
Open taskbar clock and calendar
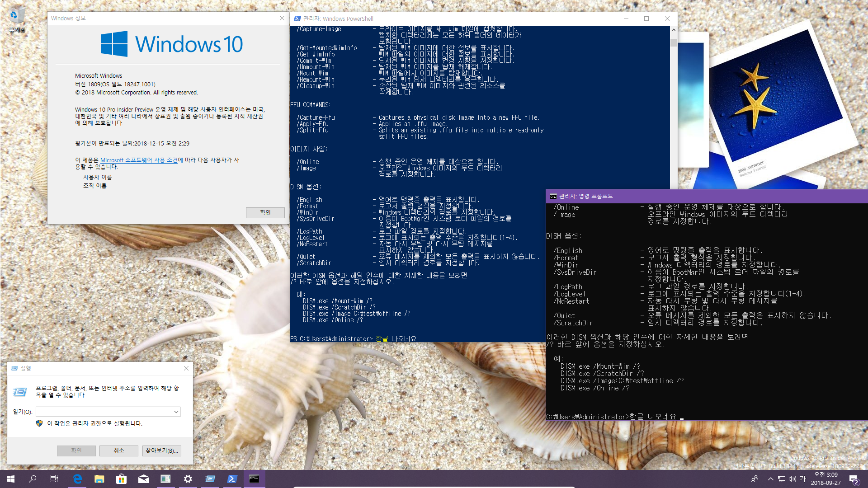[x=826, y=479]
